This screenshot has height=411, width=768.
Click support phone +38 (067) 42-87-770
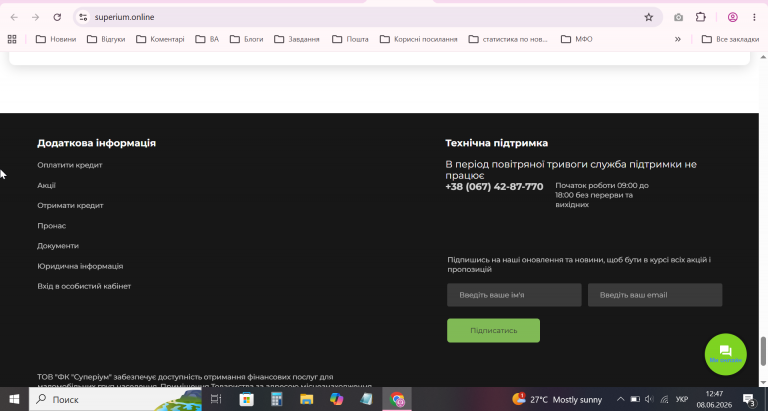pyautogui.click(x=494, y=187)
